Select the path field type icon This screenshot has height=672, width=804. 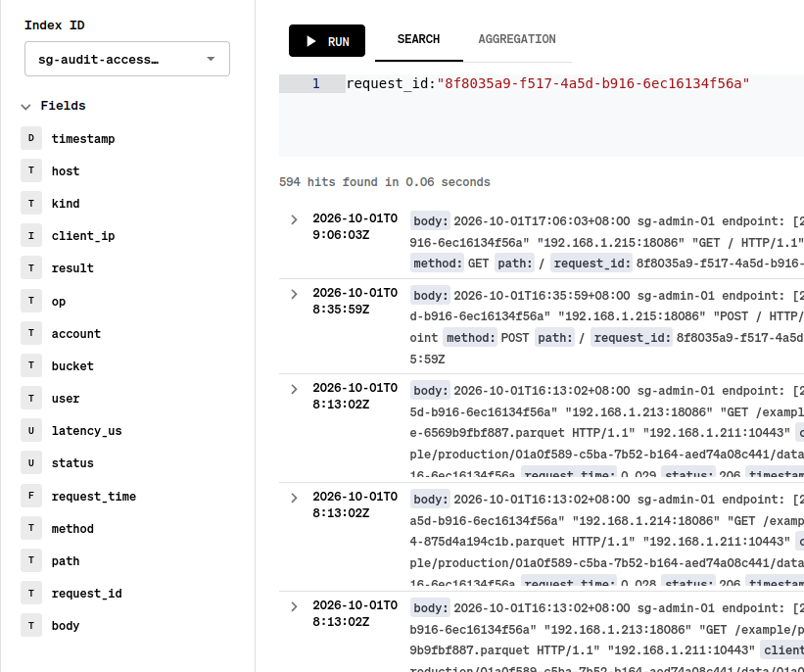point(31,560)
